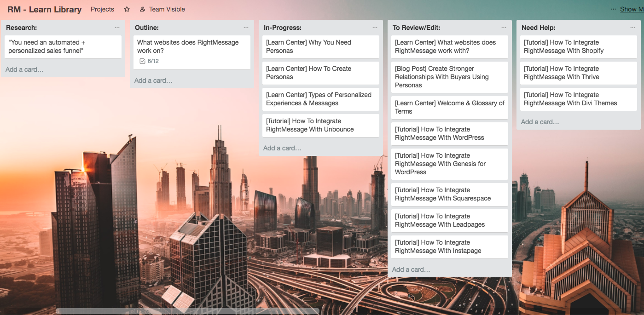Click the horizontal board scrollbar
Screen dimensions: 644x315
[187, 311]
